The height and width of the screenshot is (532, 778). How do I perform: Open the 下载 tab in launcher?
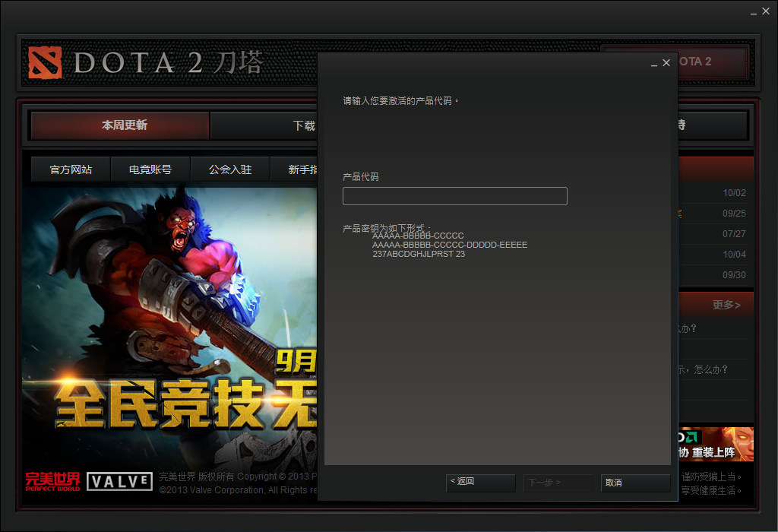click(264, 125)
